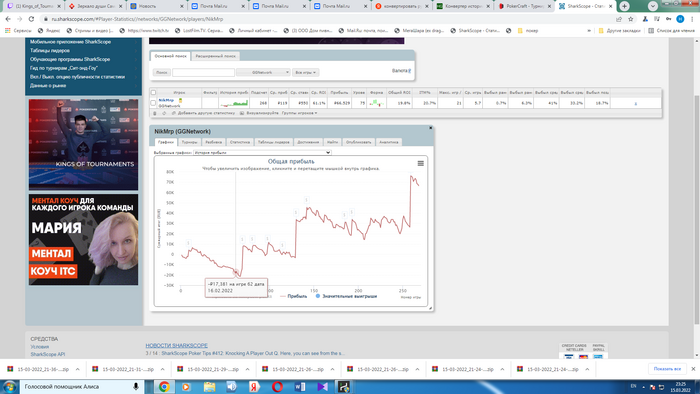
Task: Click the browser back arrow
Action: click(8, 19)
